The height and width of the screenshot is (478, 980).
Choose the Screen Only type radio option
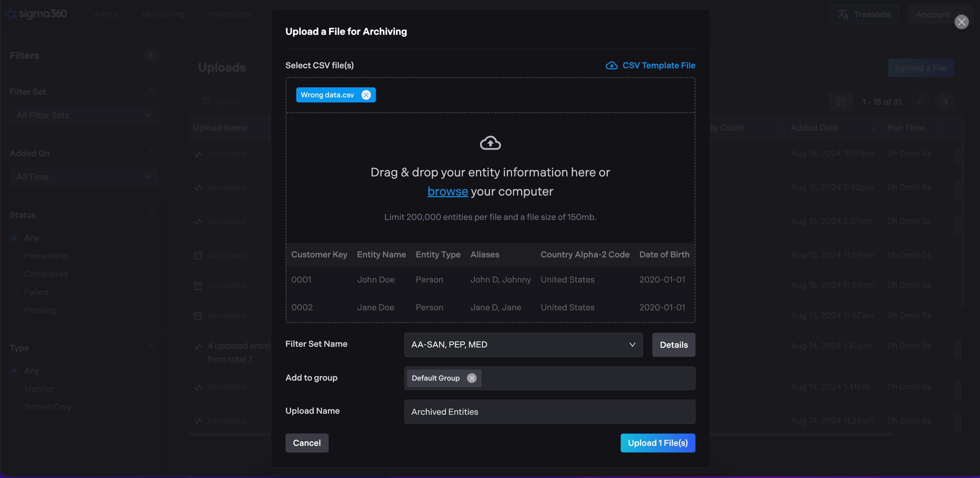coord(15,407)
